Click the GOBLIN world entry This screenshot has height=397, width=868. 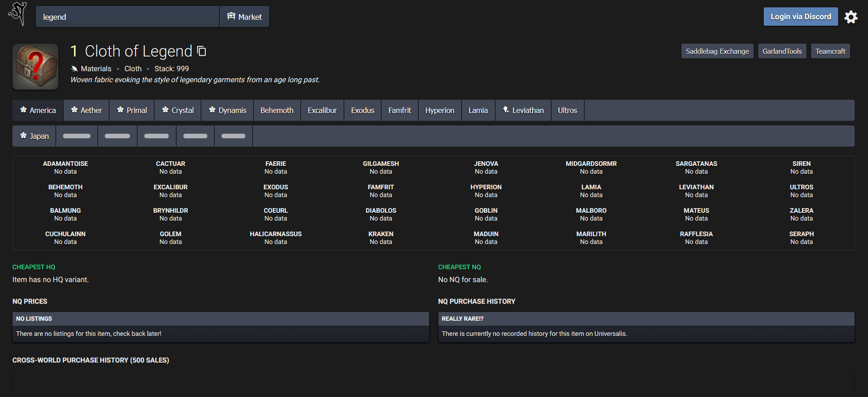click(486, 214)
